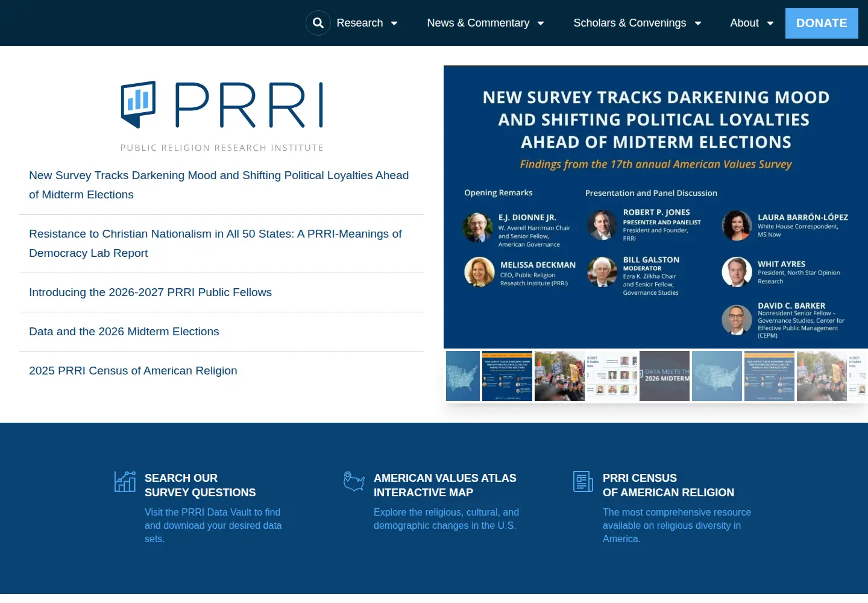Expand the News & Commentary dropdown arrow
The height and width of the screenshot is (603, 868).
click(541, 24)
